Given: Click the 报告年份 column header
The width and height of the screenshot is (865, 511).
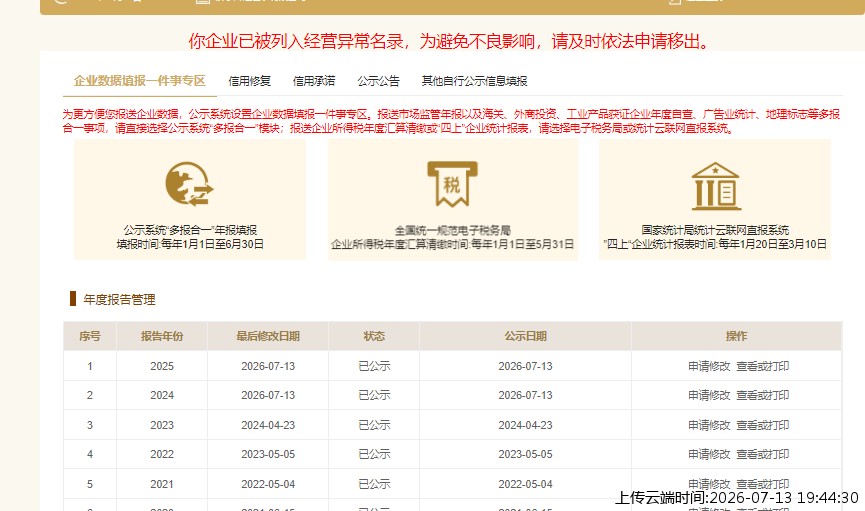Looking at the screenshot, I should (162, 336).
